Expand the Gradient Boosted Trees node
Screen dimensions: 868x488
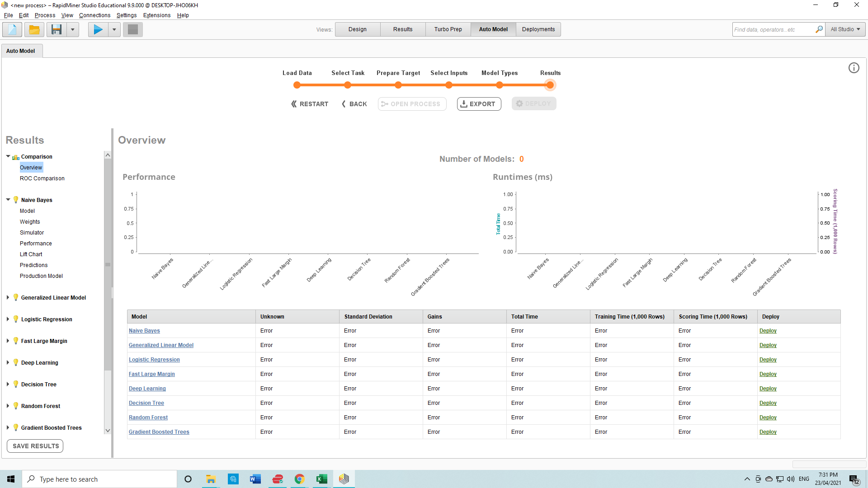[x=8, y=427]
